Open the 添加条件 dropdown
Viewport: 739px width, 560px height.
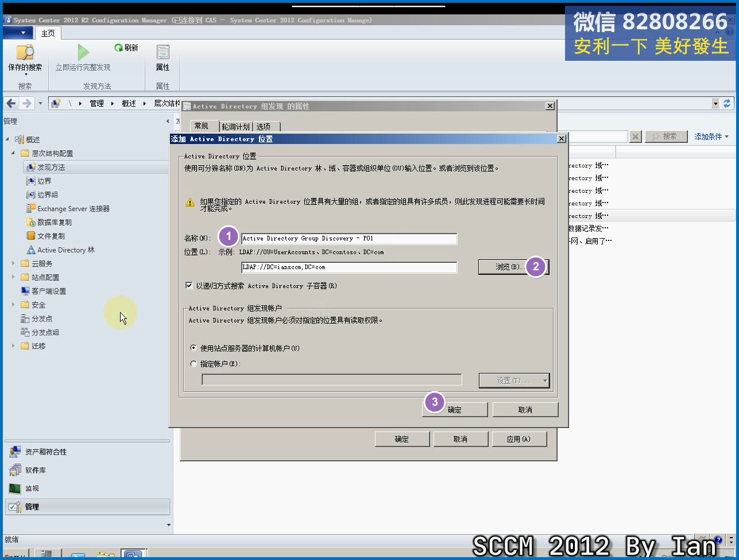[x=711, y=137]
